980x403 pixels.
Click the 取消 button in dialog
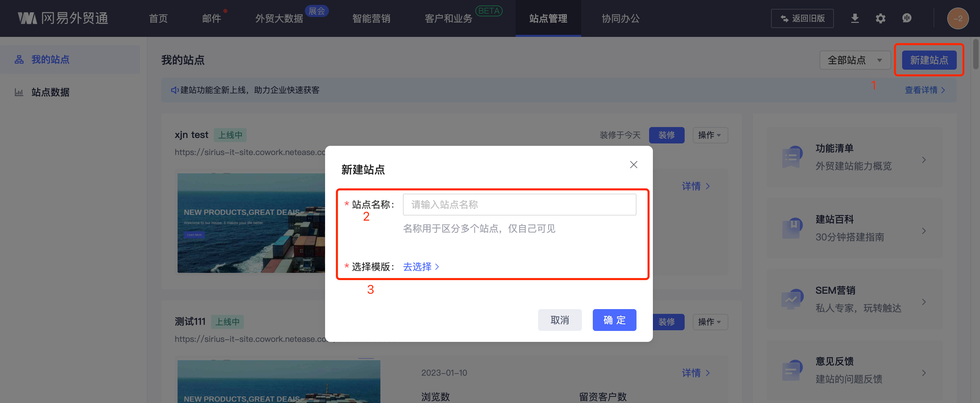[x=559, y=320]
